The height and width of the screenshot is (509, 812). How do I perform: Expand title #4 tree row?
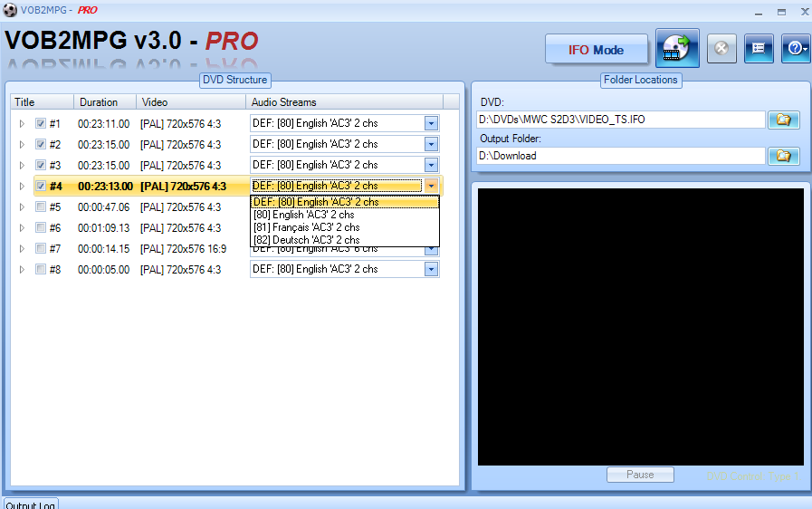[x=22, y=186]
